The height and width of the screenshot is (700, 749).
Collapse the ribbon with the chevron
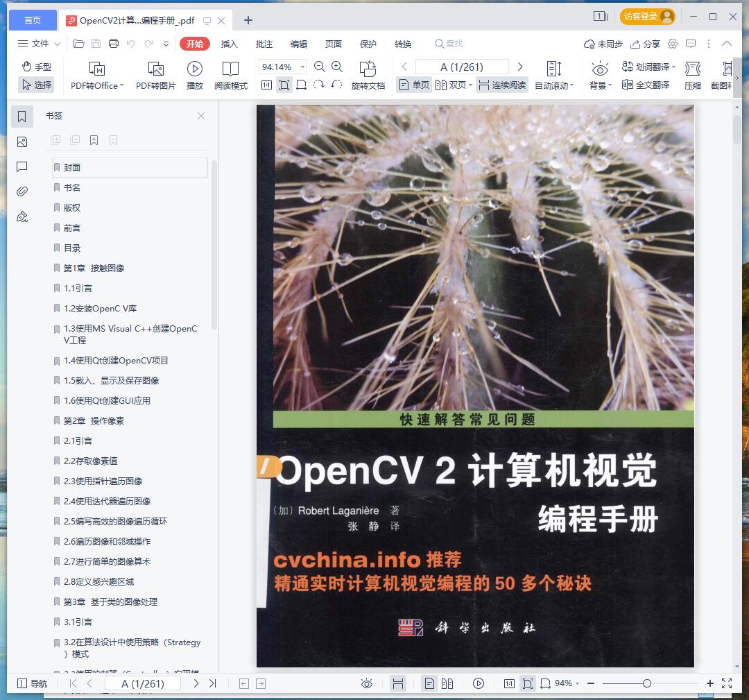[727, 44]
